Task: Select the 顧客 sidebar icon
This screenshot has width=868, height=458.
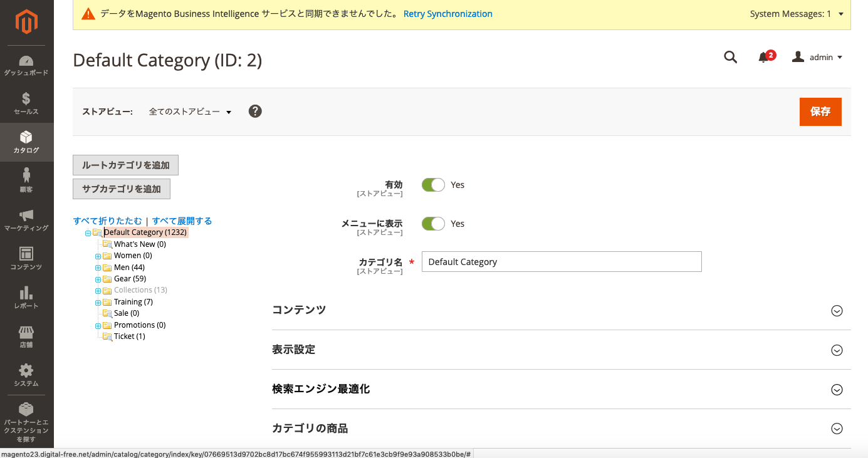Action: click(26, 177)
